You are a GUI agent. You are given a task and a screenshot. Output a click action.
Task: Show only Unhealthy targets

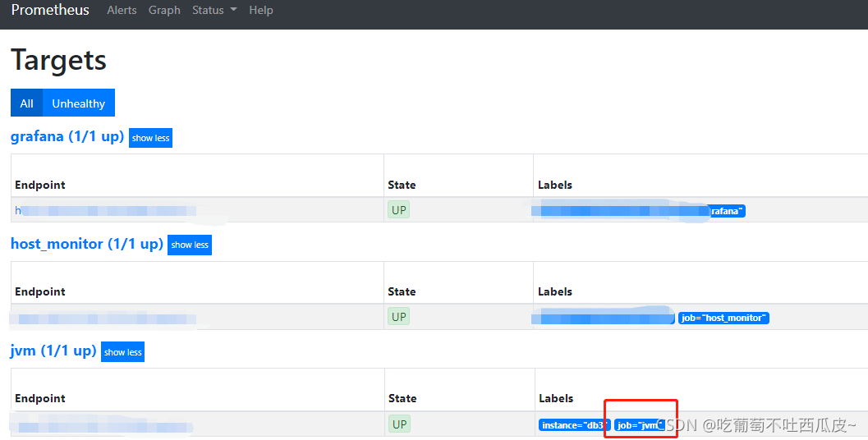tap(79, 103)
